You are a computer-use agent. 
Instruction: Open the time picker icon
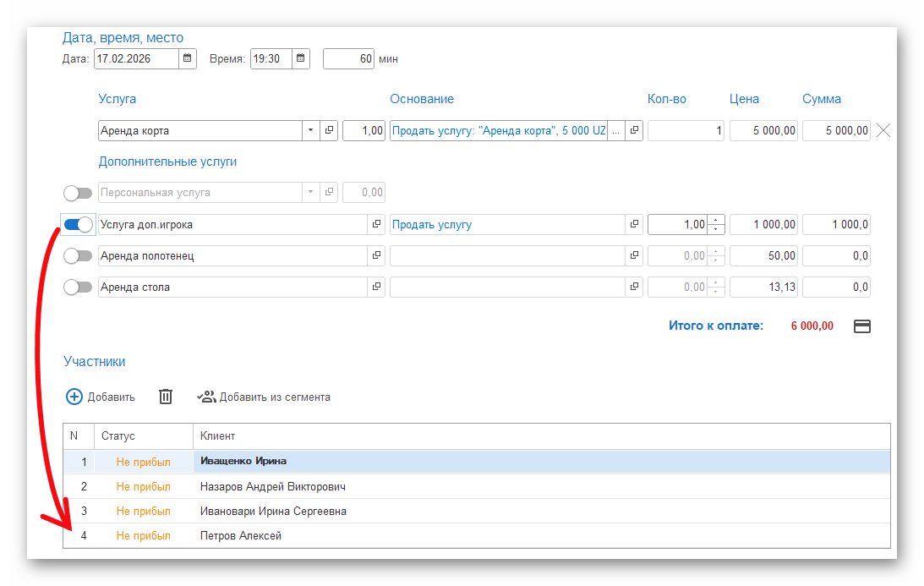tap(301, 59)
